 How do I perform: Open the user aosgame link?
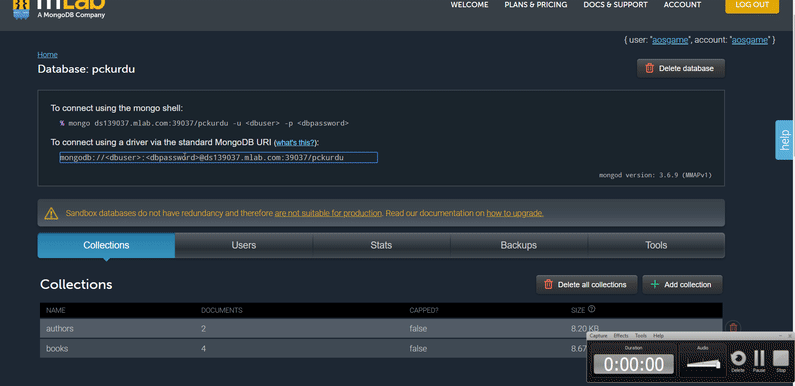(x=670, y=40)
